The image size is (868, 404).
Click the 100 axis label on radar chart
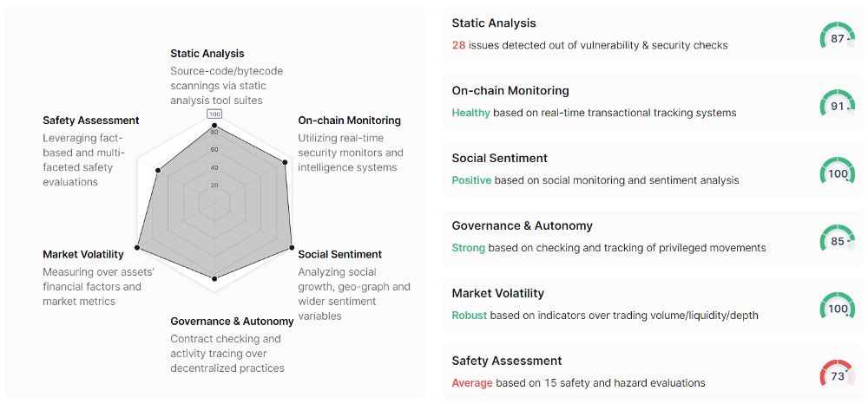click(214, 114)
